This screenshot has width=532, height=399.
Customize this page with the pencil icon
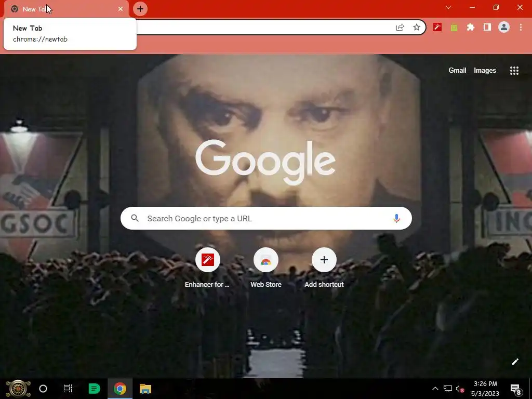point(515,362)
